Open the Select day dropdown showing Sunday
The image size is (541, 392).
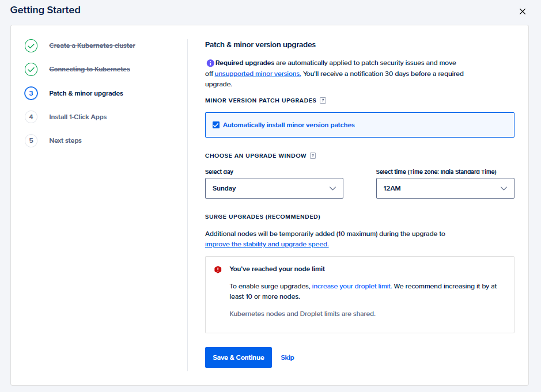tap(274, 188)
